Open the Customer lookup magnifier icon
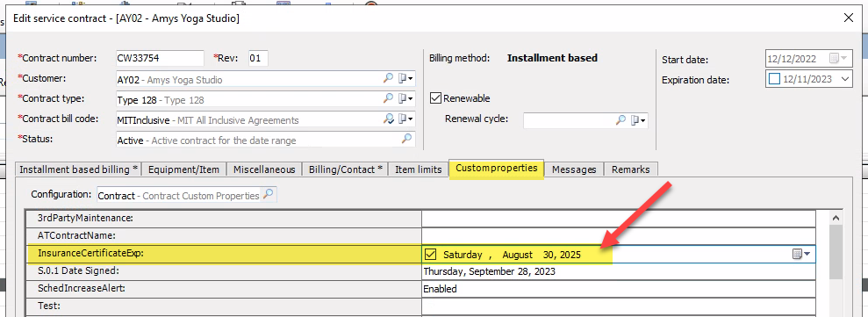Image resolution: width=868 pixels, height=317 pixels. [388, 79]
